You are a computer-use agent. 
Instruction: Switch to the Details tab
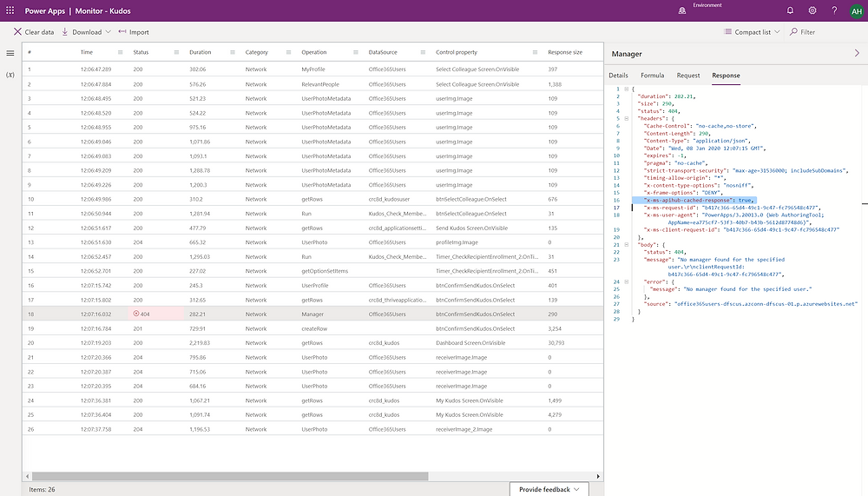[618, 76]
